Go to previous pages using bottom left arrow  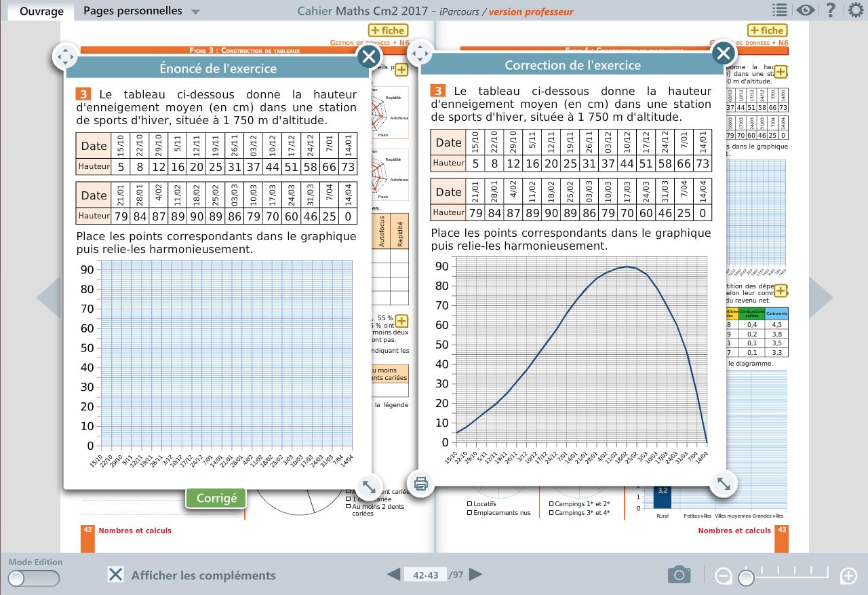point(393,575)
